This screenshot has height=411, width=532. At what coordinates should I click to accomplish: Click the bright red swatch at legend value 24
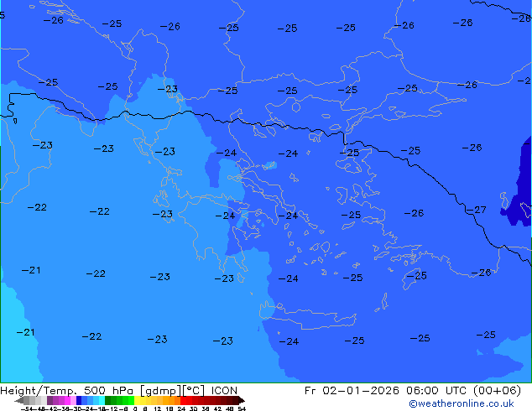click(184, 400)
